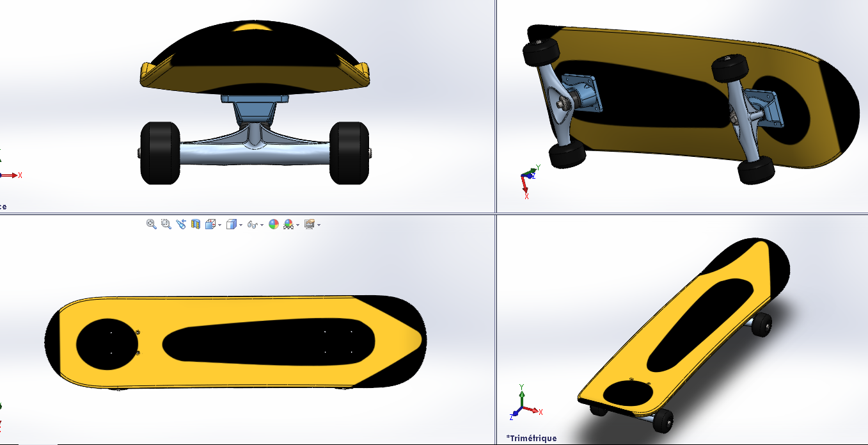The height and width of the screenshot is (445, 868).
Task: Select the black circle on the top-view deck
Action: pos(107,342)
